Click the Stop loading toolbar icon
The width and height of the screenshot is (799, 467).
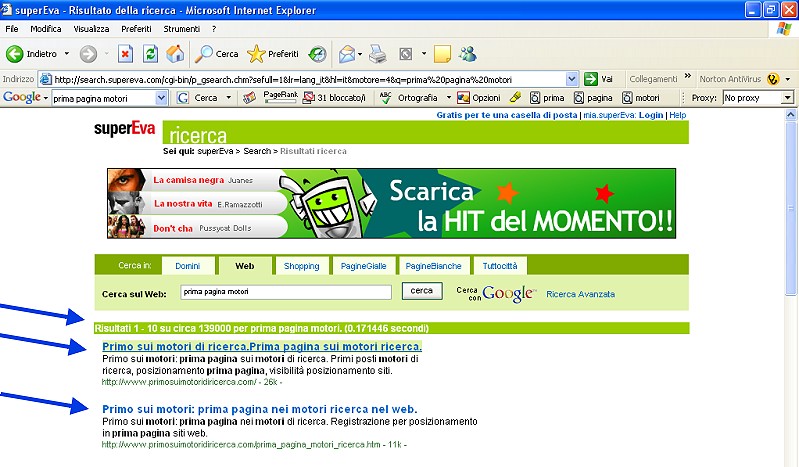[126, 53]
